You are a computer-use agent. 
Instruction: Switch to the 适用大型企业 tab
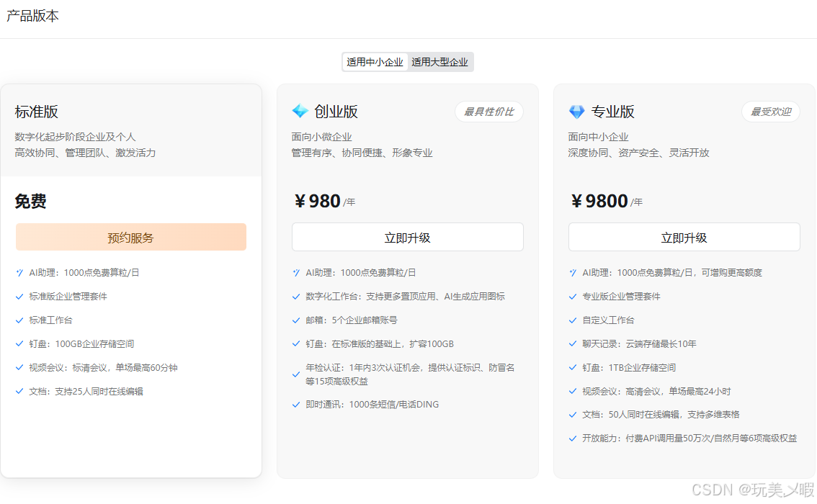pos(439,62)
